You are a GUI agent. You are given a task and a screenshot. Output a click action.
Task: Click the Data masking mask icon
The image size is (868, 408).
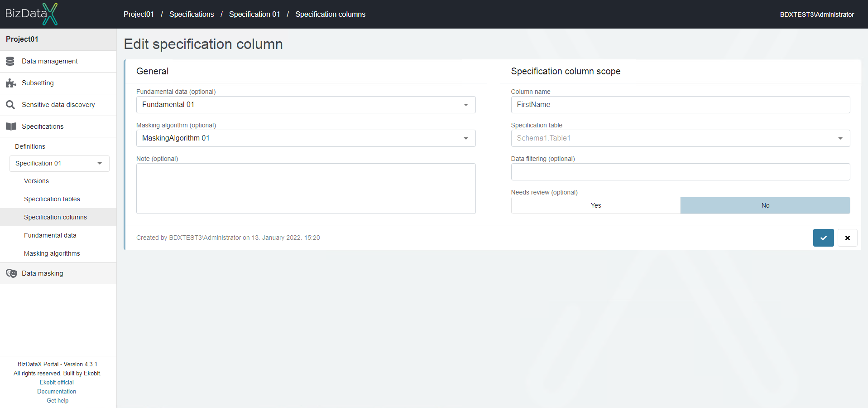11,273
